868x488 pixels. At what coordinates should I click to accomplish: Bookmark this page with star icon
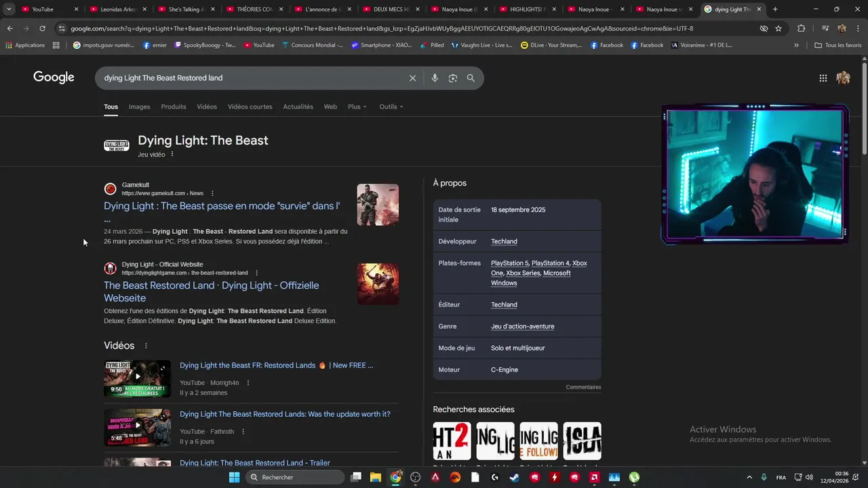778,28
